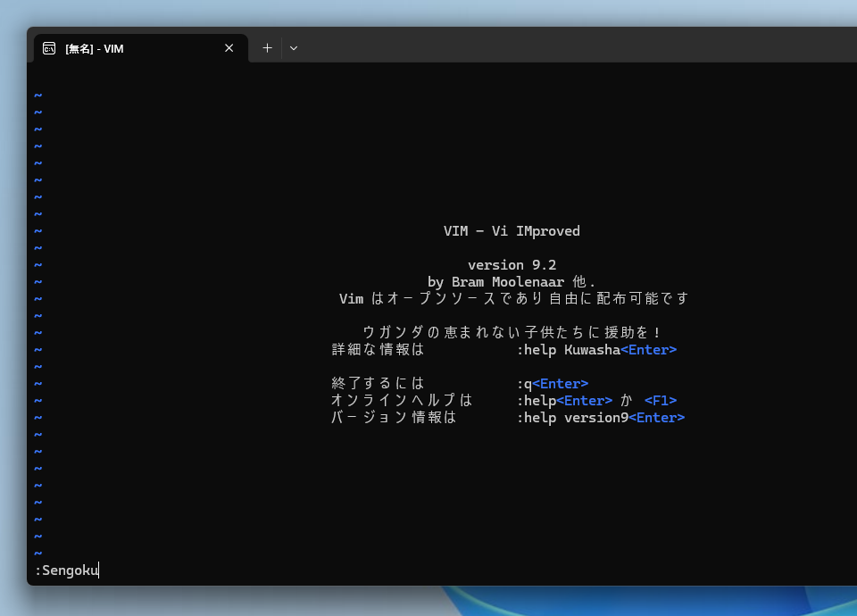Click the :Sengoku command line text
The width and height of the screenshot is (857, 616).
tap(67, 570)
